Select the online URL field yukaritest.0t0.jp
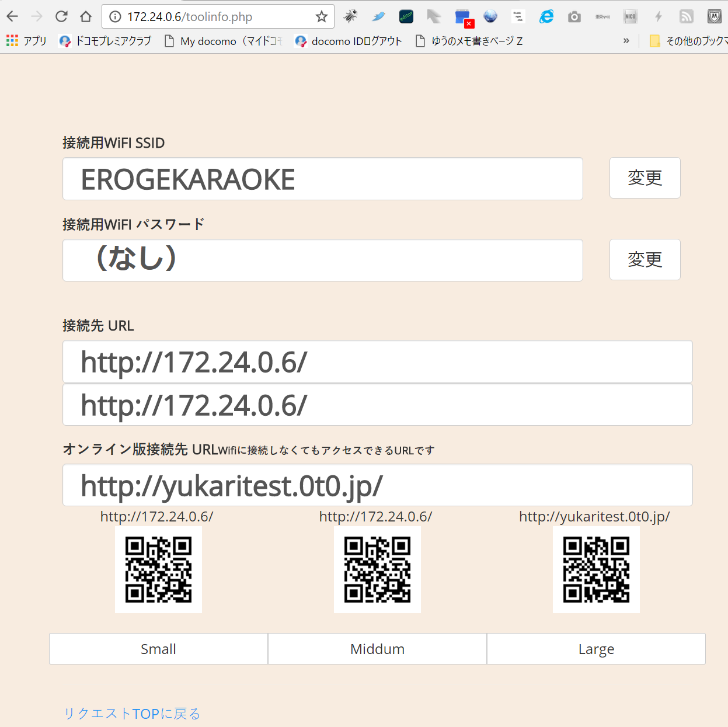Screen dimensions: 728x727 tap(378, 485)
